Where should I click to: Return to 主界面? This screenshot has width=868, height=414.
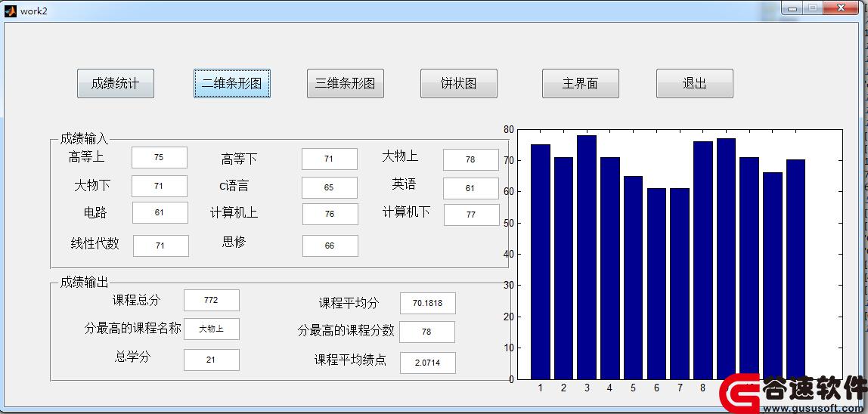(x=580, y=84)
